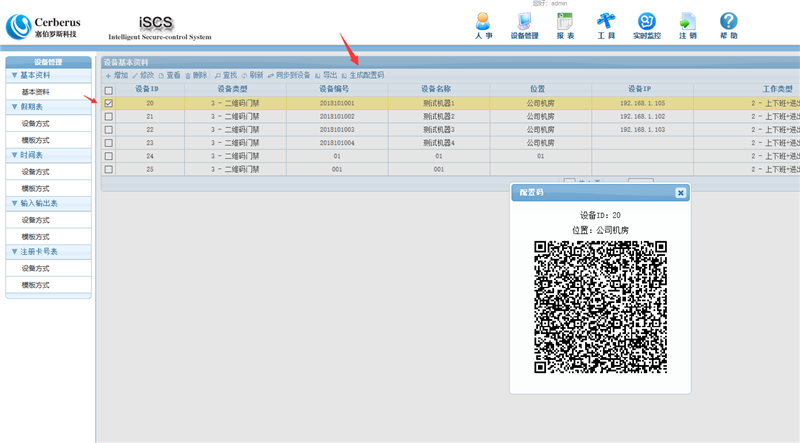Toggle the select-all checkbox in table header
The height and width of the screenshot is (443, 800).
(109, 90)
